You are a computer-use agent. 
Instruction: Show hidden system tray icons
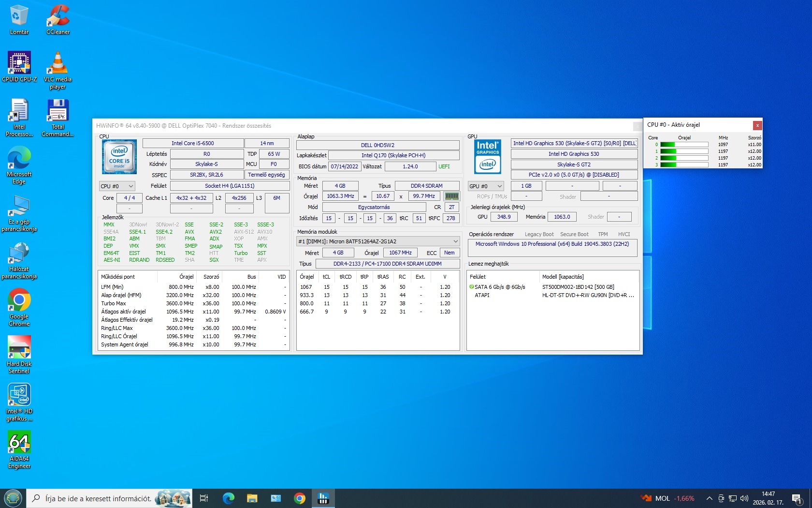point(709,498)
